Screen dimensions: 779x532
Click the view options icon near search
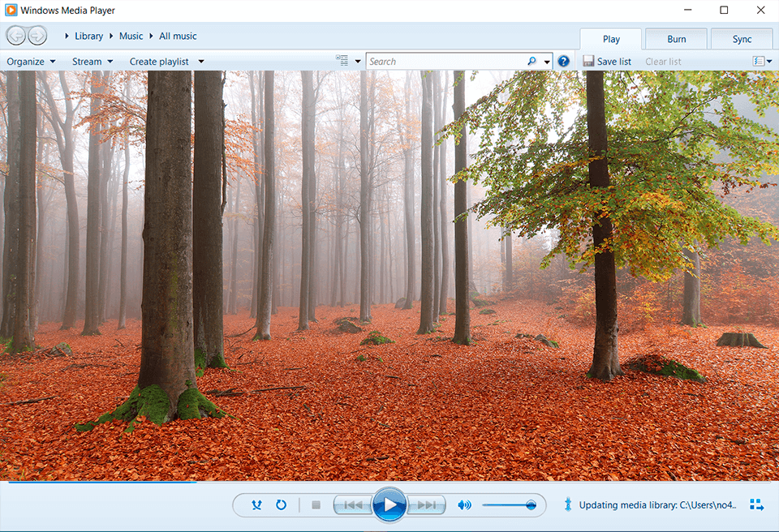(342, 60)
